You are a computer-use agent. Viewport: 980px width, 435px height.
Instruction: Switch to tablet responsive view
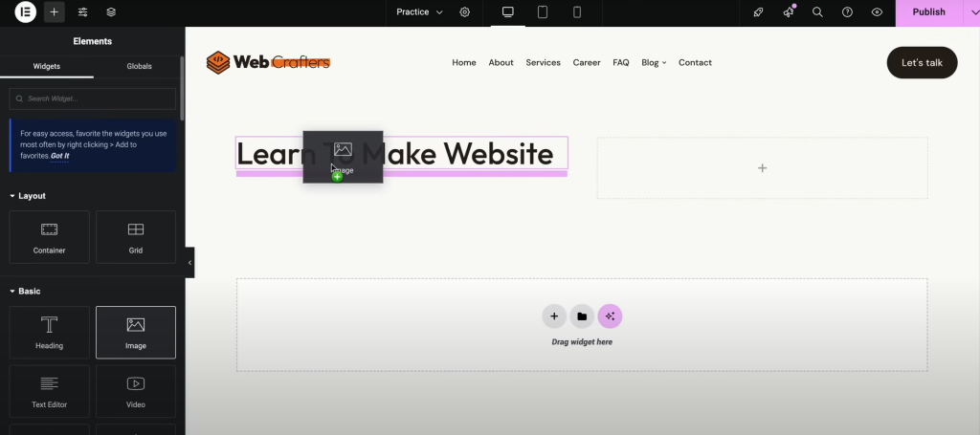coord(543,11)
